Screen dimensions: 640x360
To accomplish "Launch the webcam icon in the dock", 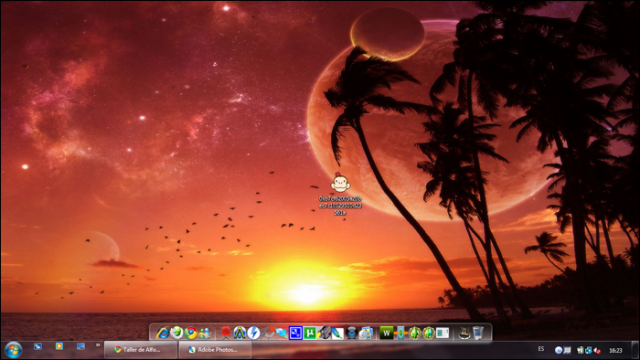I will tap(352, 333).
